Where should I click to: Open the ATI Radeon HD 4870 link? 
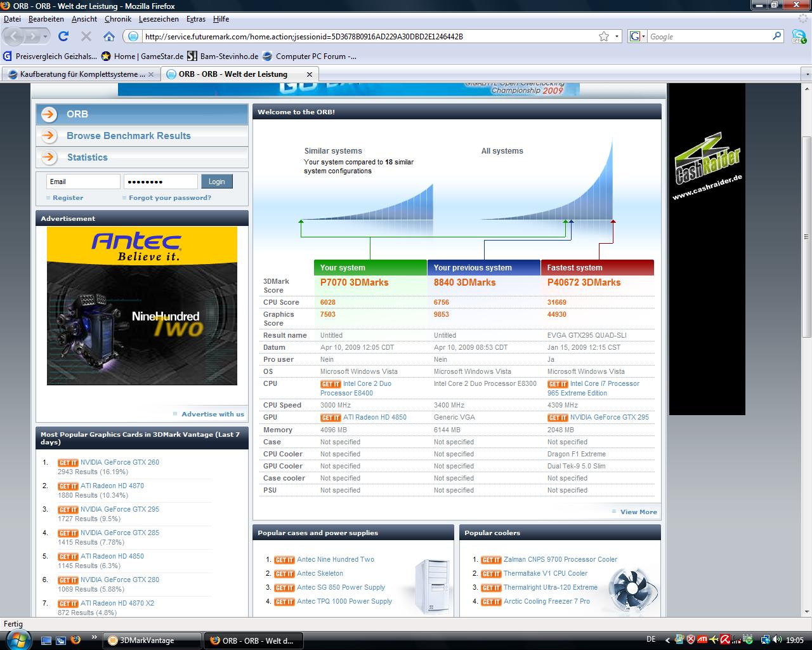tap(112, 486)
